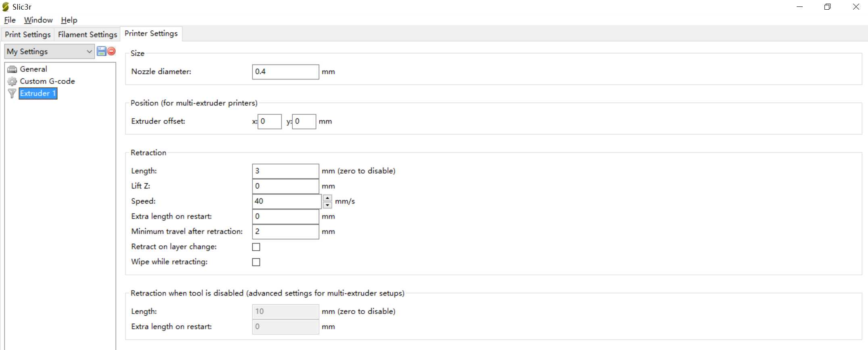Click the Extruder offset x field
868x350 pixels.
(269, 122)
